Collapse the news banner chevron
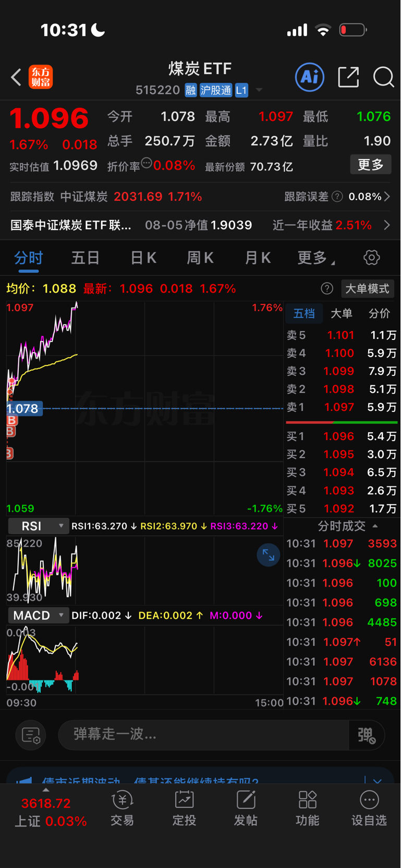This screenshot has width=401, height=868. pos(378,781)
